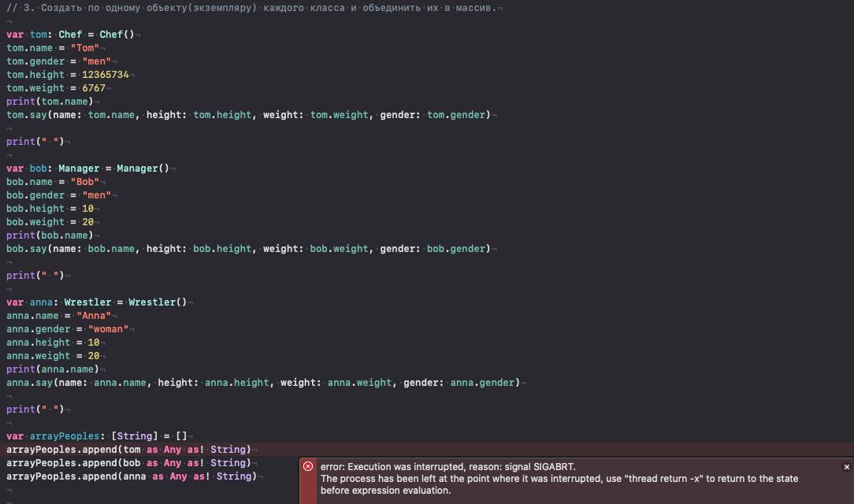
Task: Click the error message text 'signal SIGABRT'
Action: pos(539,466)
